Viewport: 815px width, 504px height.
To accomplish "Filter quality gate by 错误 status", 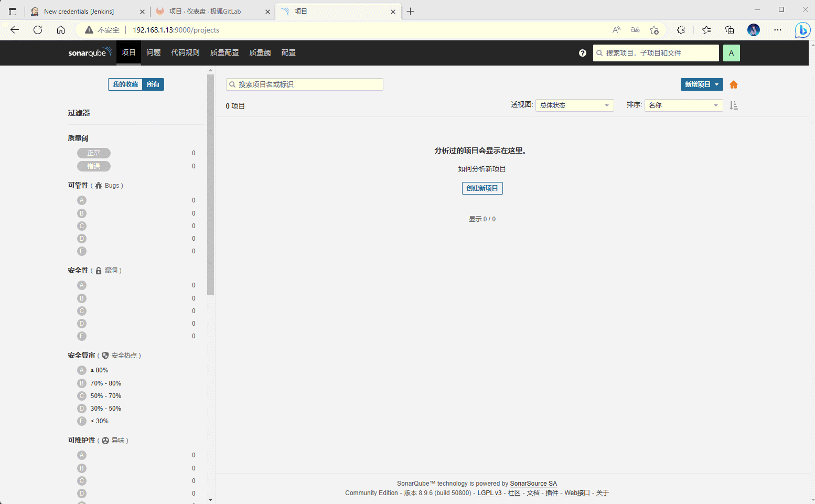I will pyautogui.click(x=94, y=166).
